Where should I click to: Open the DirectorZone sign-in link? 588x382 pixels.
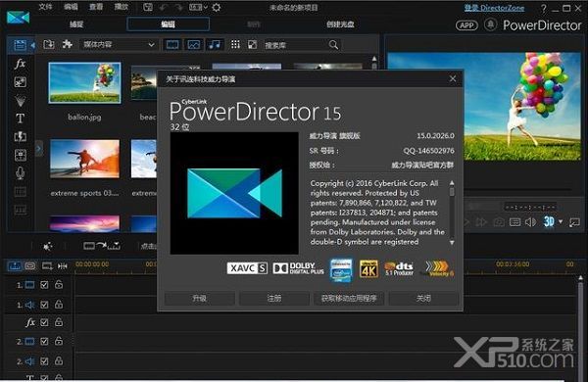pos(494,8)
